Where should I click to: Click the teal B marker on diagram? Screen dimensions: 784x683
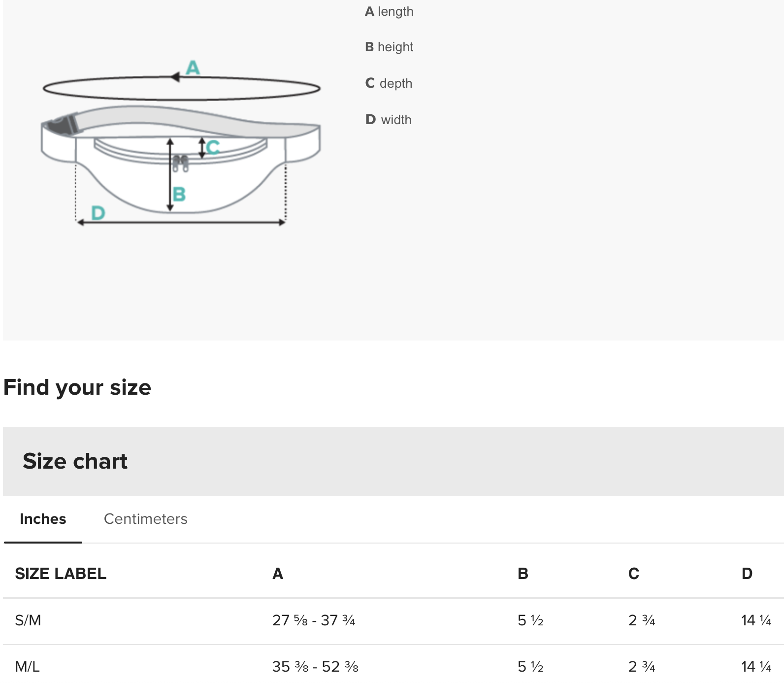179,194
